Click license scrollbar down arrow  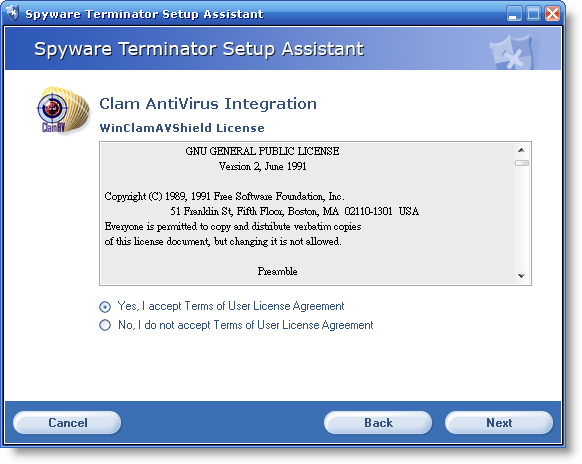(521, 276)
